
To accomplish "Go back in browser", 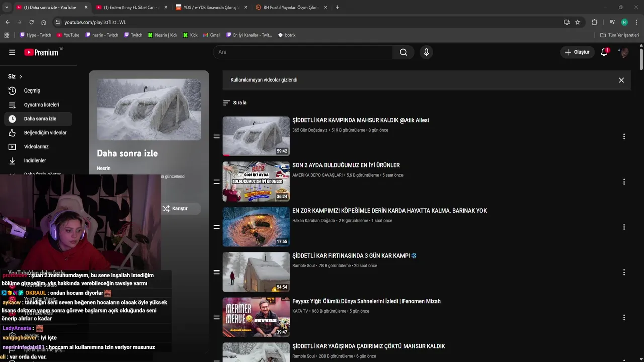I will [x=7, y=22].
